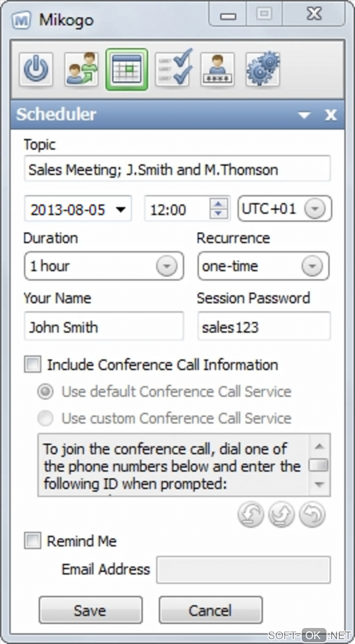This screenshot has width=355, height=644.
Task: Open the Recurrence one-time dropdown
Action: coord(312,266)
